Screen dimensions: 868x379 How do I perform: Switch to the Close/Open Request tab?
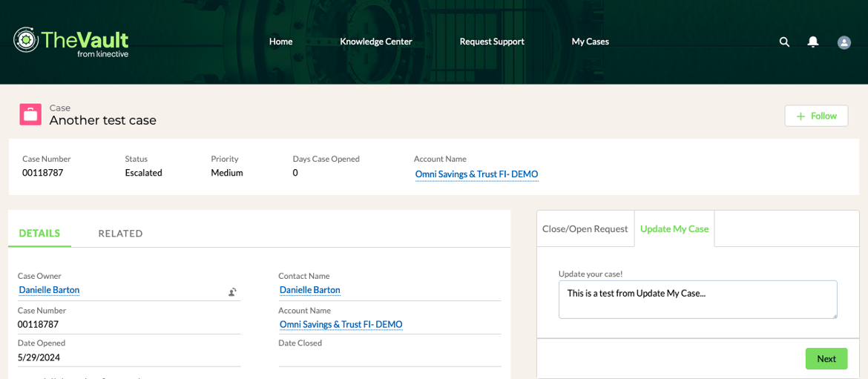(x=585, y=229)
